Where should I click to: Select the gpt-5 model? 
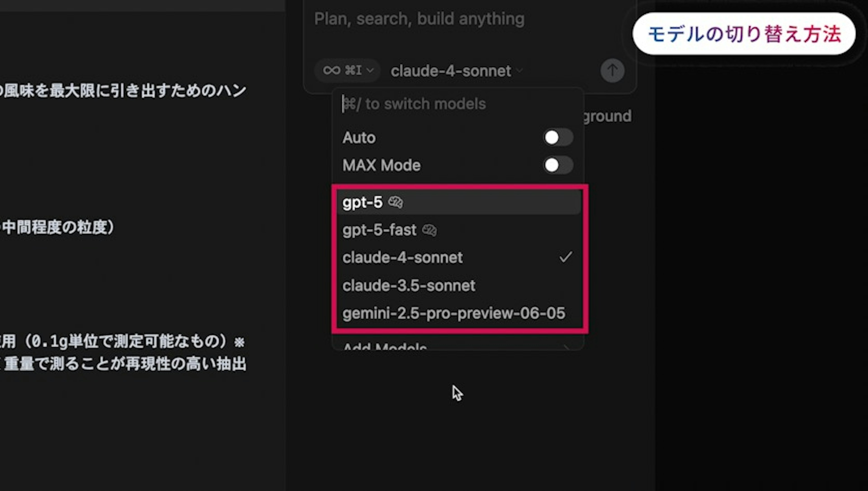point(363,202)
